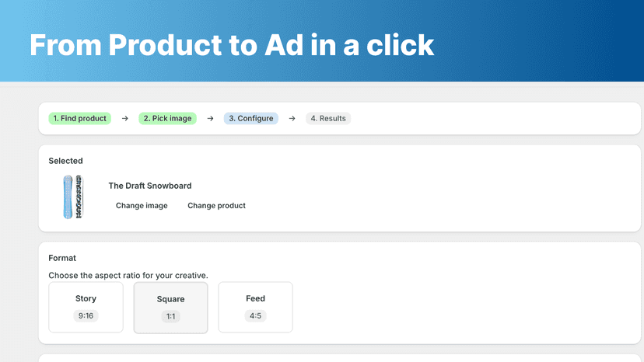Screen dimensions: 644x362
Task: Click the Draft Snowboard product thumbnail
Action: point(73,197)
